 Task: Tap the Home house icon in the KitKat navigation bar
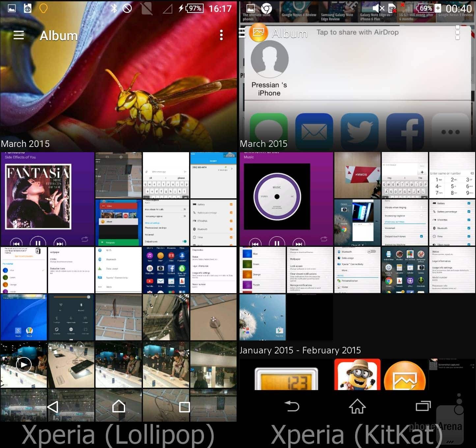tap(357, 406)
